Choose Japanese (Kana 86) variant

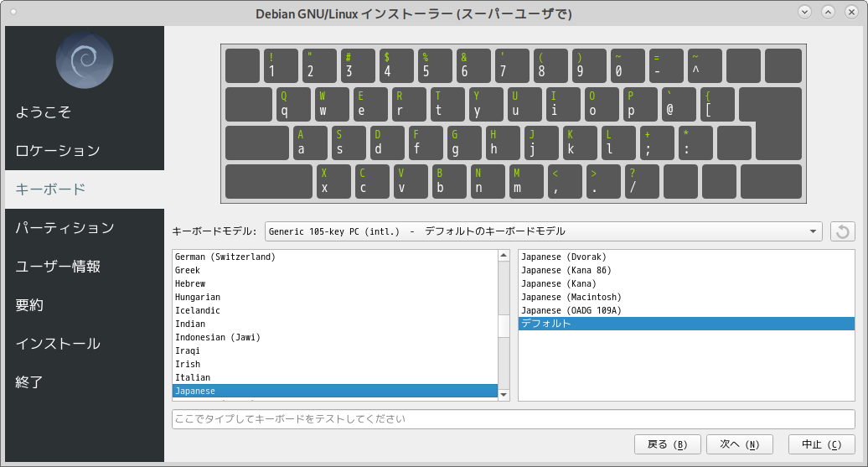(x=686, y=270)
